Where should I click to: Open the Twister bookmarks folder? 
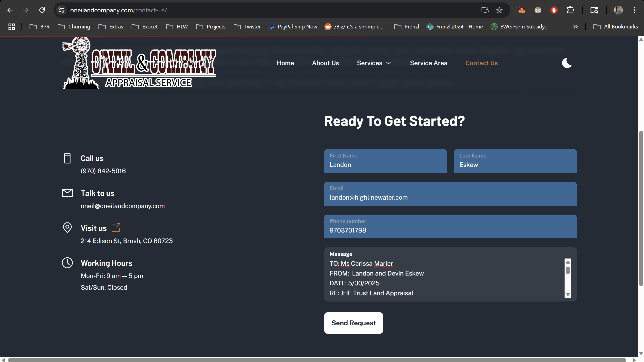[x=247, y=26]
